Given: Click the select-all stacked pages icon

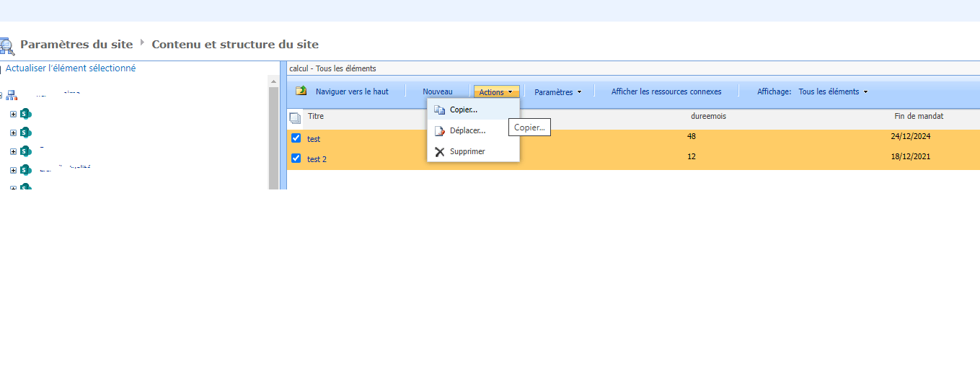Looking at the screenshot, I should (x=295, y=118).
